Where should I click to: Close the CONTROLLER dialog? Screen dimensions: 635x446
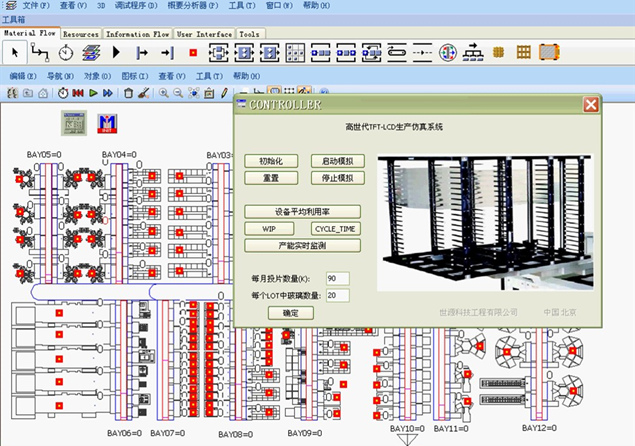click(591, 104)
